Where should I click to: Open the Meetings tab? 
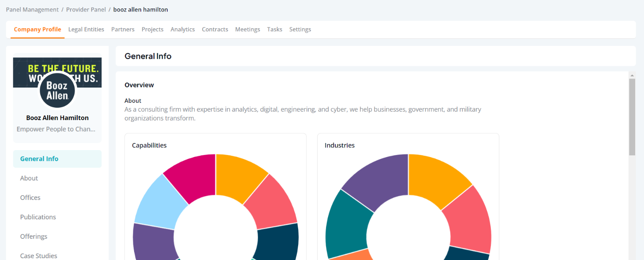point(247,30)
